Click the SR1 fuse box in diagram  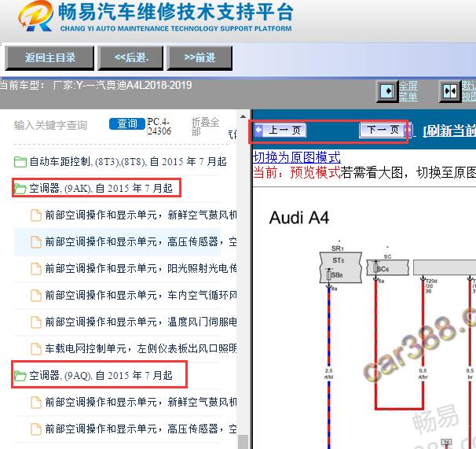point(341,267)
